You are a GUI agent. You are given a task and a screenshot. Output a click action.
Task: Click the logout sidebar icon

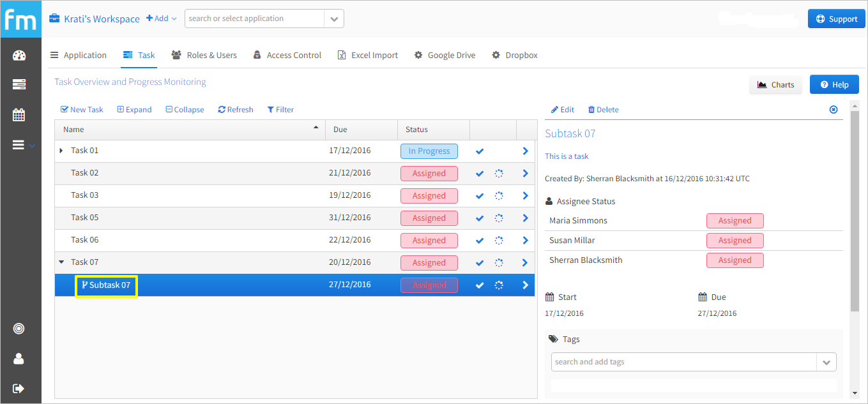pyautogui.click(x=19, y=388)
